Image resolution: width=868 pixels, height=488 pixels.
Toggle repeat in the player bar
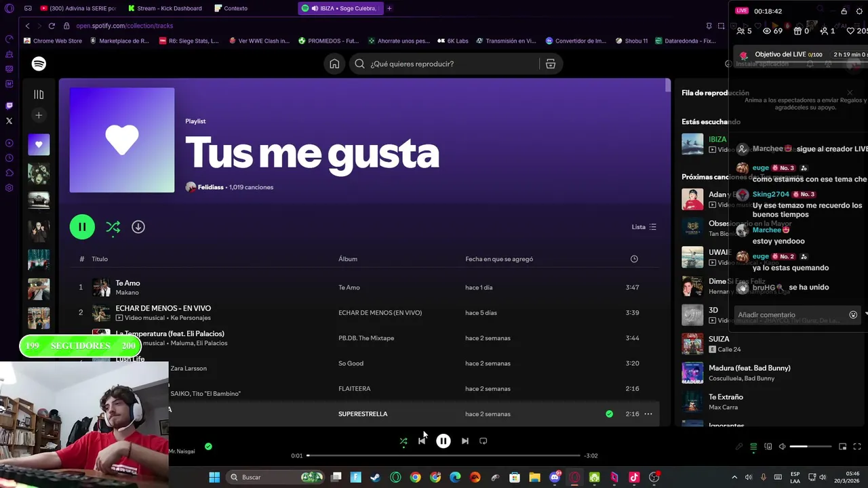(x=484, y=441)
